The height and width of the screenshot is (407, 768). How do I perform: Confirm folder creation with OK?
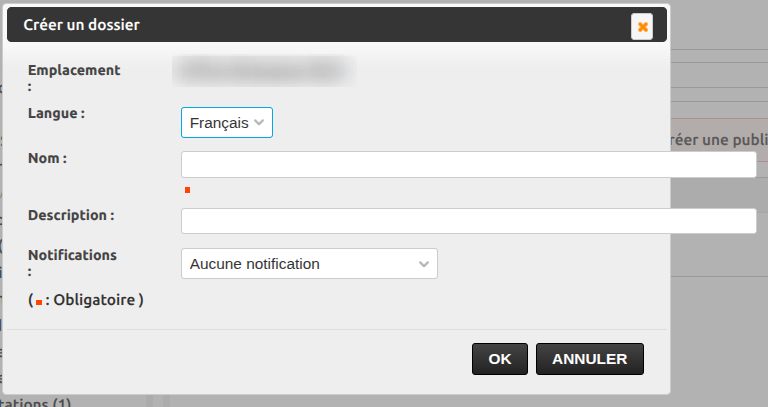coord(499,359)
